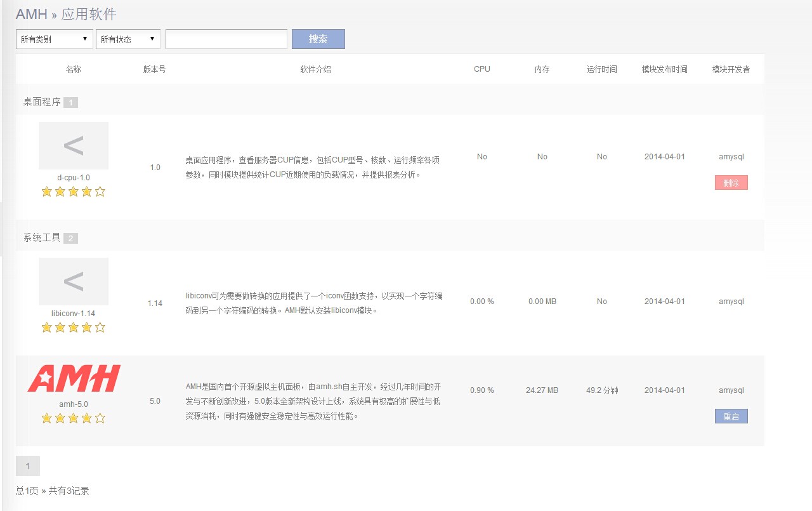
Task: Click the third star under d-cpu-1.0
Action: point(74,192)
